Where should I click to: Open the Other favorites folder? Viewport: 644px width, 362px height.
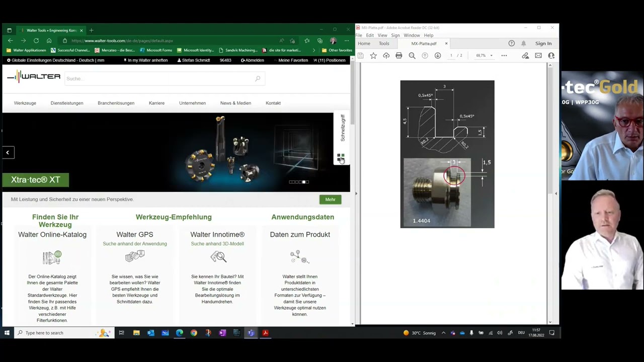(x=337, y=50)
